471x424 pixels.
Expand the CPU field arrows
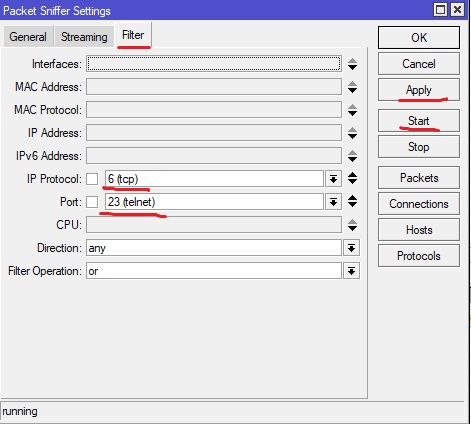tap(352, 225)
